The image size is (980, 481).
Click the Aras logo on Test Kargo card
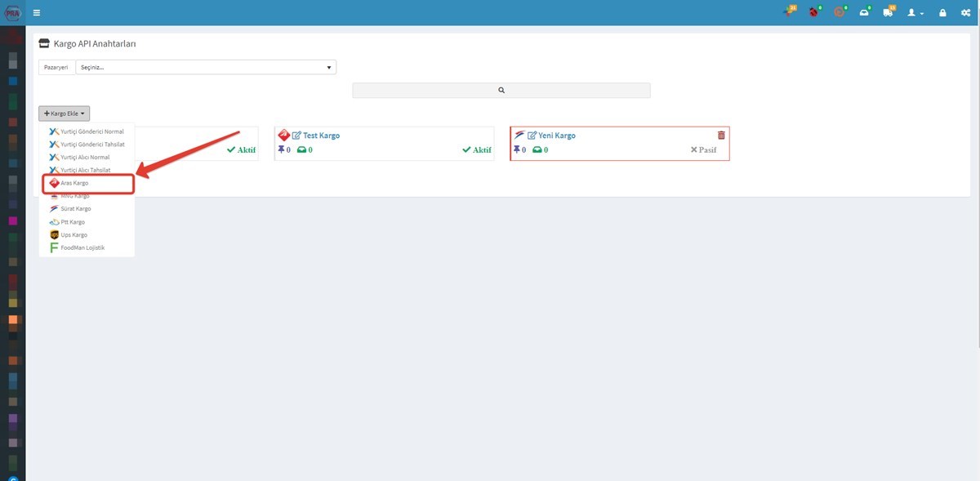[x=283, y=136]
